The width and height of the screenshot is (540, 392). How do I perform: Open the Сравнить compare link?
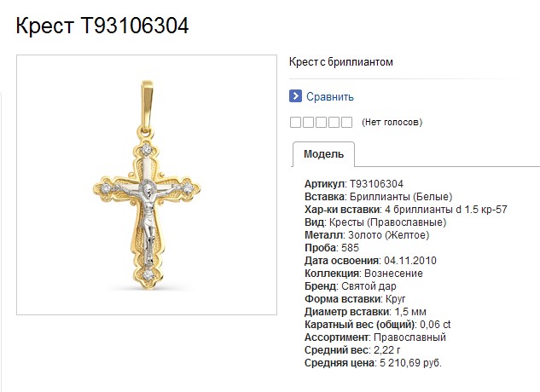330,96
